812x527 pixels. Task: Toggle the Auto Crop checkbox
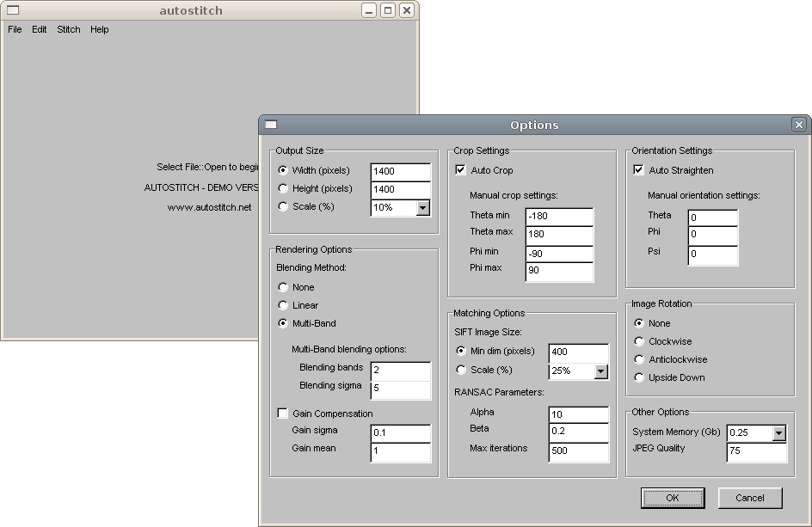point(460,170)
